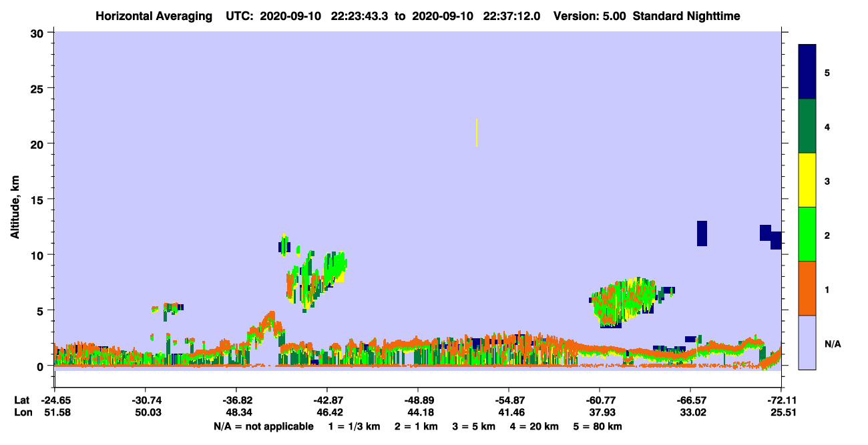Click the latitude value -42.87
Screen dimensions: 868x445
pyautogui.click(x=327, y=400)
